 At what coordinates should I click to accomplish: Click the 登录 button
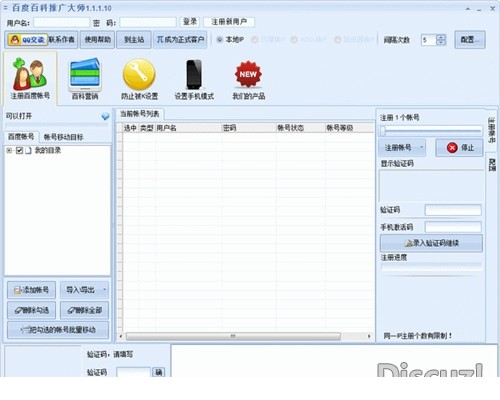click(x=190, y=22)
